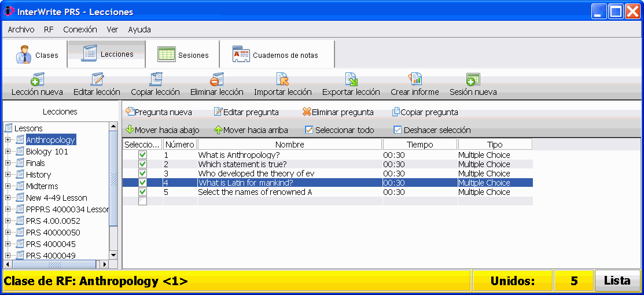644x295 pixels.
Task: Click the Lección nueva toolbar icon
Action: (x=38, y=79)
